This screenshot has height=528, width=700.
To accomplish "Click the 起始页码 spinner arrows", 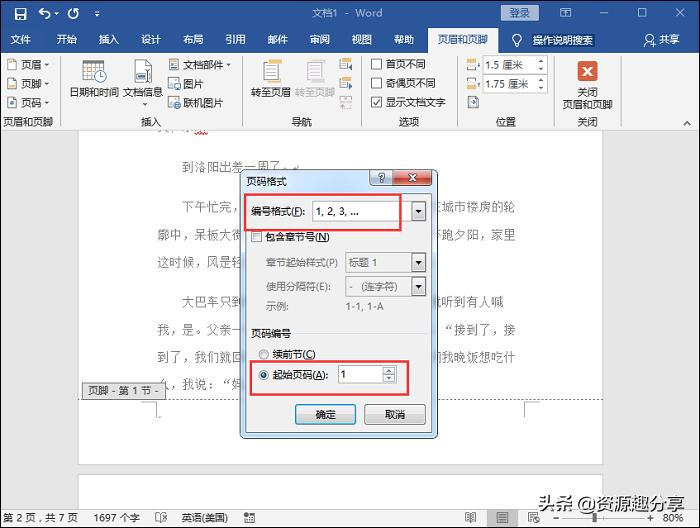I will click(389, 374).
